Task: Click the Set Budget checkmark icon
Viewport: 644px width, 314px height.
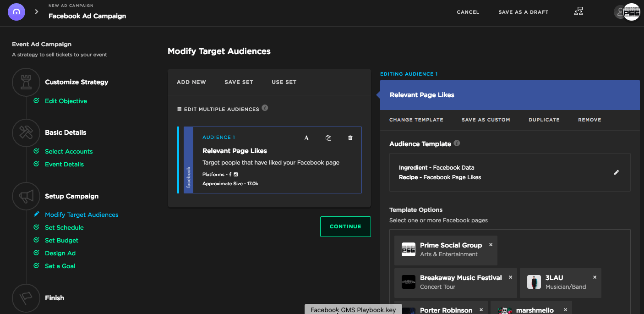Action: (x=36, y=240)
